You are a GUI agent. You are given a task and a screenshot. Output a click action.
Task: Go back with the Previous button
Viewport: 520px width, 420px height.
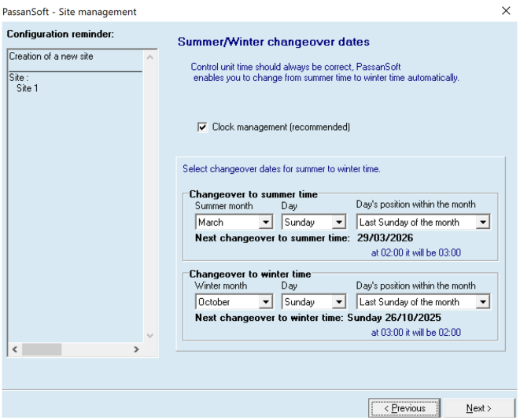point(404,407)
